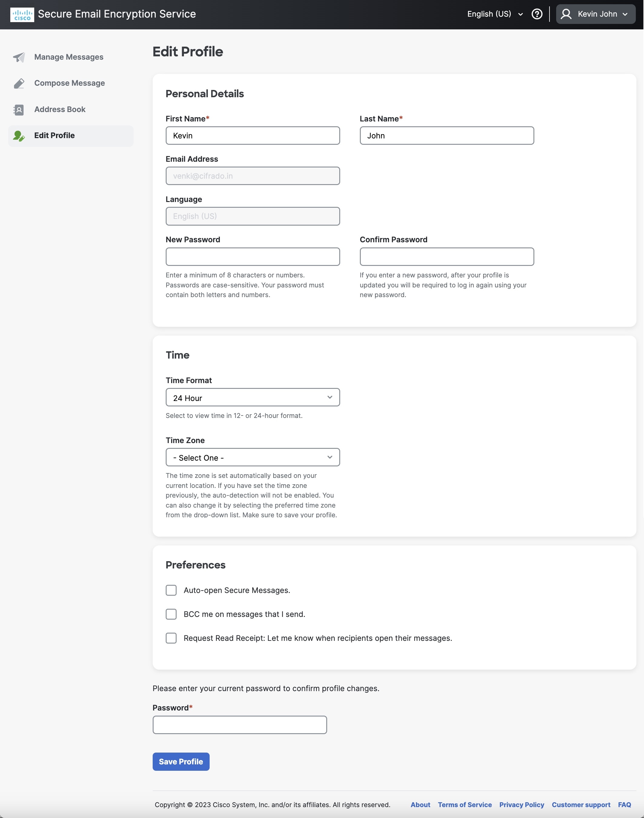The width and height of the screenshot is (644, 818).
Task: Click the Edit Profile person icon
Action: (x=19, y=136)
